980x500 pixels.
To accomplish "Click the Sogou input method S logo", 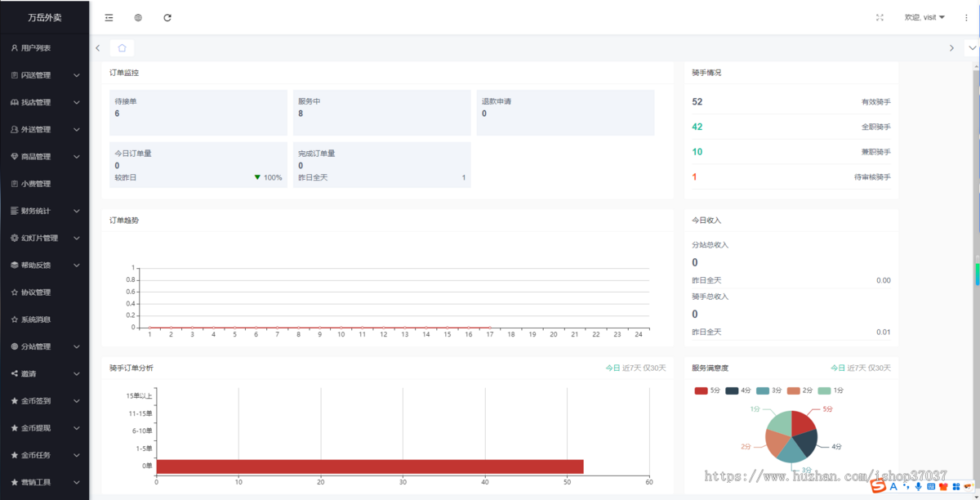I will point(878,486).
